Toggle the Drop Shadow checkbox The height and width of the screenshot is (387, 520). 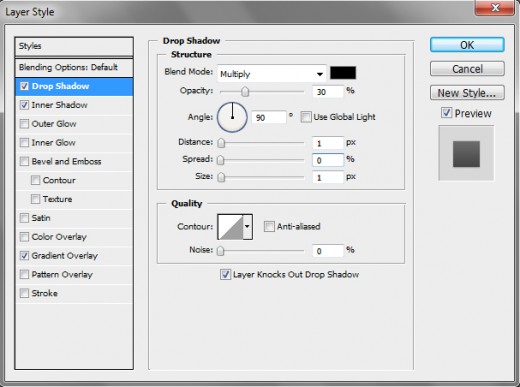coord(24,86)
